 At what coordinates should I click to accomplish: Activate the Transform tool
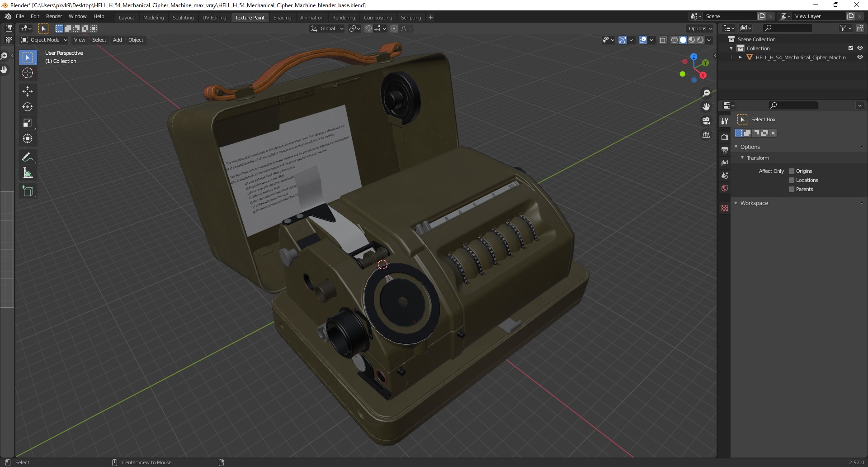[28, 139]
